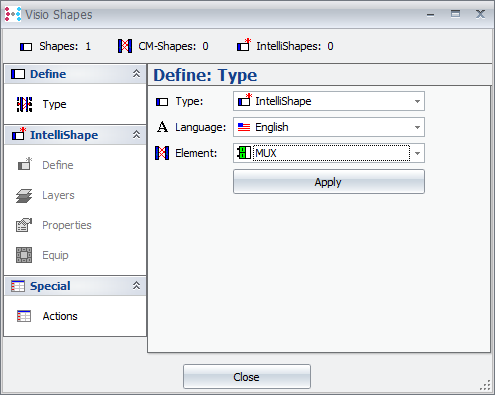
Task: Click the 'IntelliShapes: 0' label
Action: coord(295,46)
